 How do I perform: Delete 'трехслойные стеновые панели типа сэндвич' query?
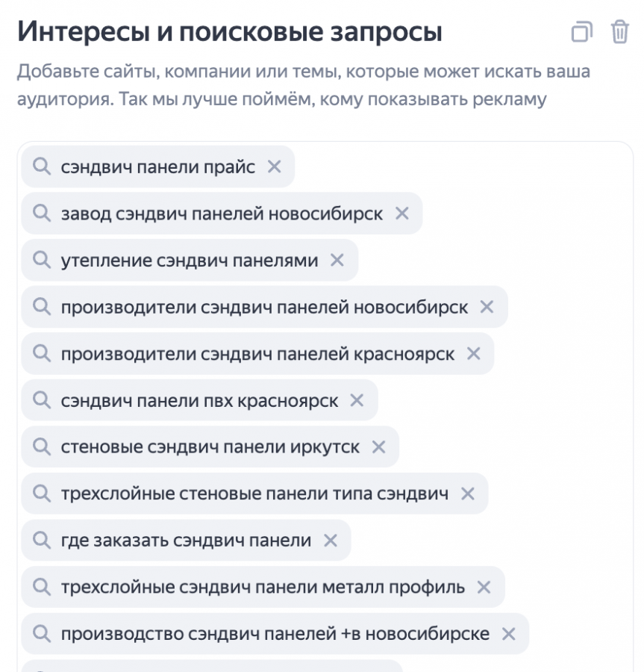pyautogui.click(x=468, y=494)
